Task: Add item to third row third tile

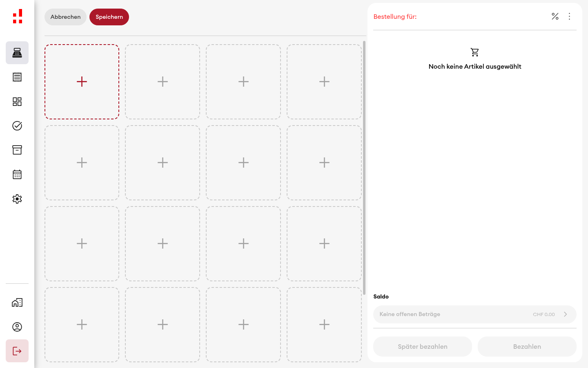Action: [x=243, y=244]
